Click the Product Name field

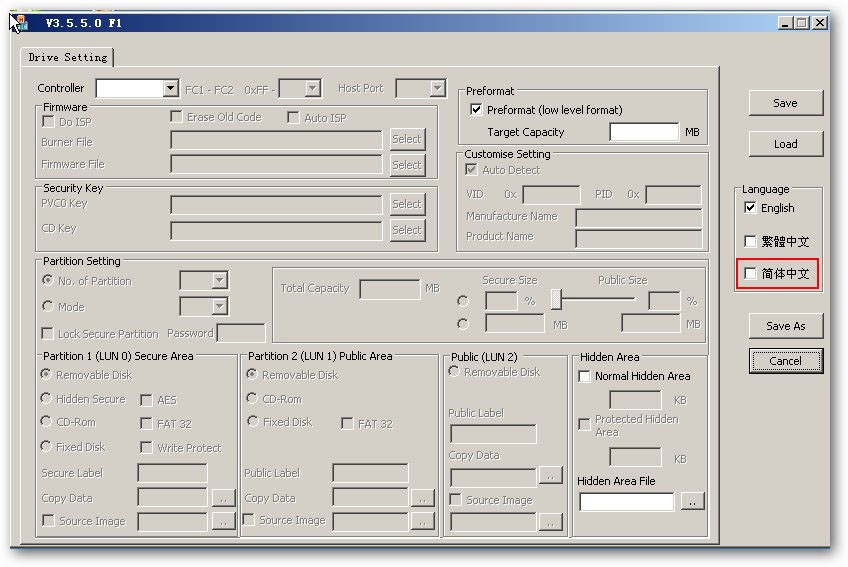(639, 238)
